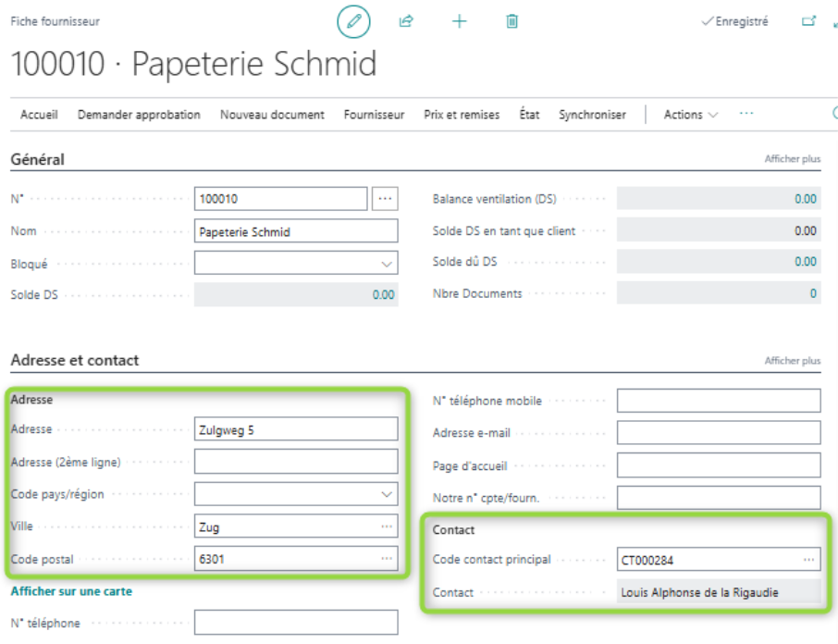This screenshot has width=838, height=644.
Task: Open the Synchroniser menu
Action: coord(592,115)
